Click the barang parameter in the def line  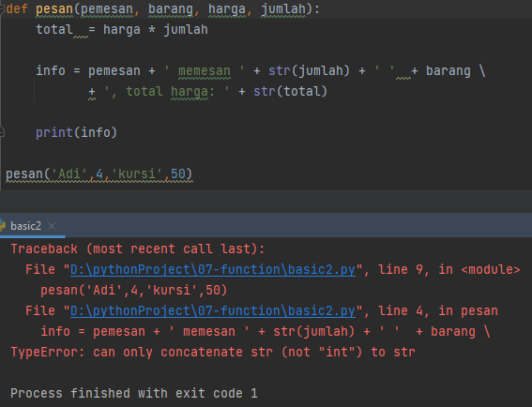[171, 9]
